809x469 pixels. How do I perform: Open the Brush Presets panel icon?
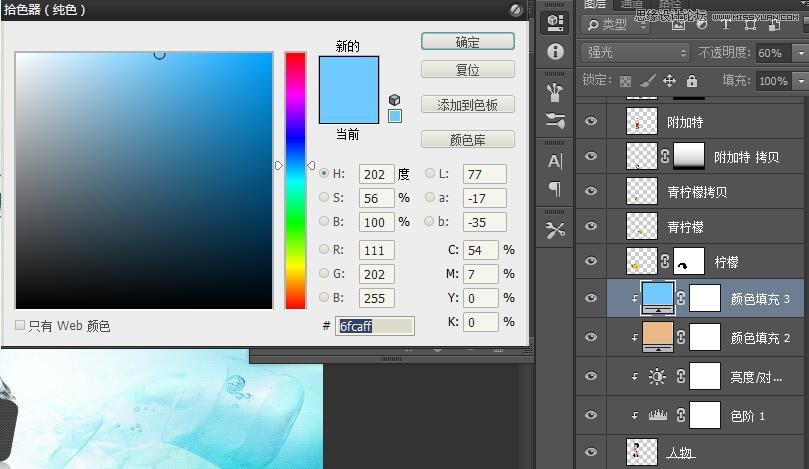(x=555, y=92)
